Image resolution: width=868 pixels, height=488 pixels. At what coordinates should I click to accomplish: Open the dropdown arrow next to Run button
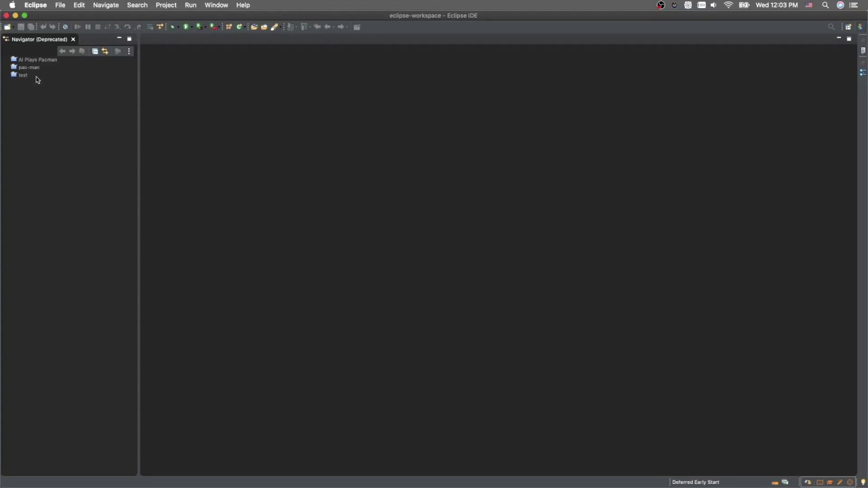point(192,27)
